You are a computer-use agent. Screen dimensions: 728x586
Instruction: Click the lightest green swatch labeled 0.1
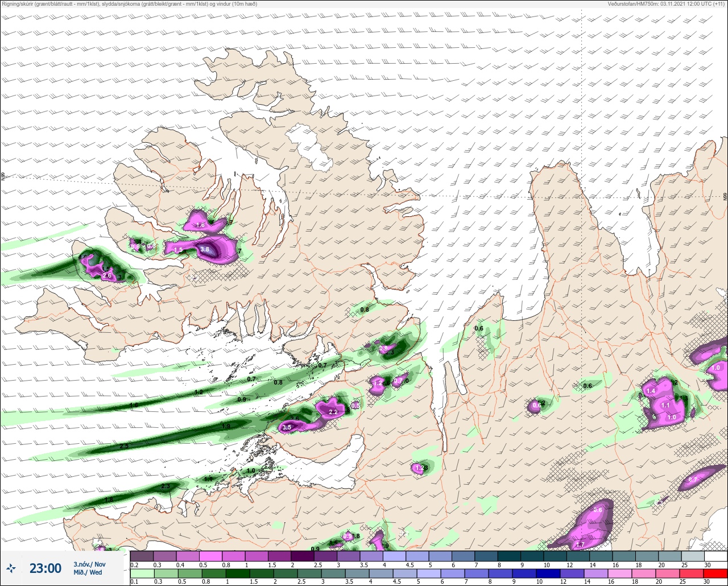coord(142,573)
